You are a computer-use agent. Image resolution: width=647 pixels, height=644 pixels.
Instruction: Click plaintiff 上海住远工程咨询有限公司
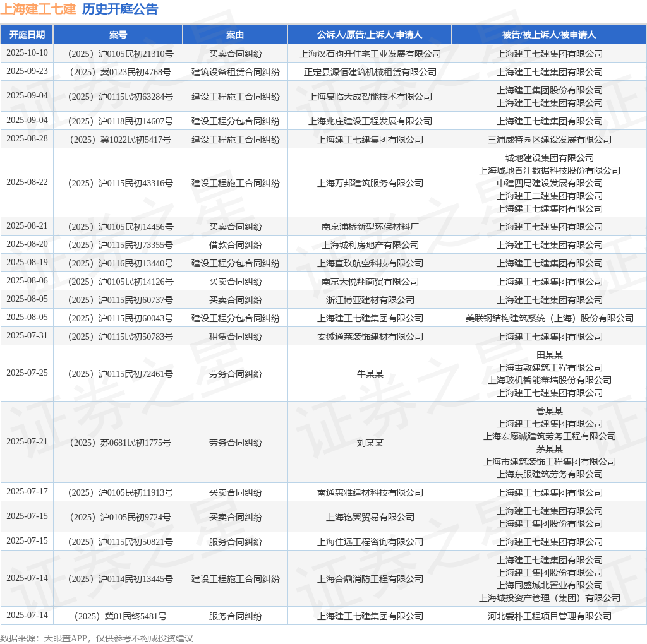[x=370, y=542]
